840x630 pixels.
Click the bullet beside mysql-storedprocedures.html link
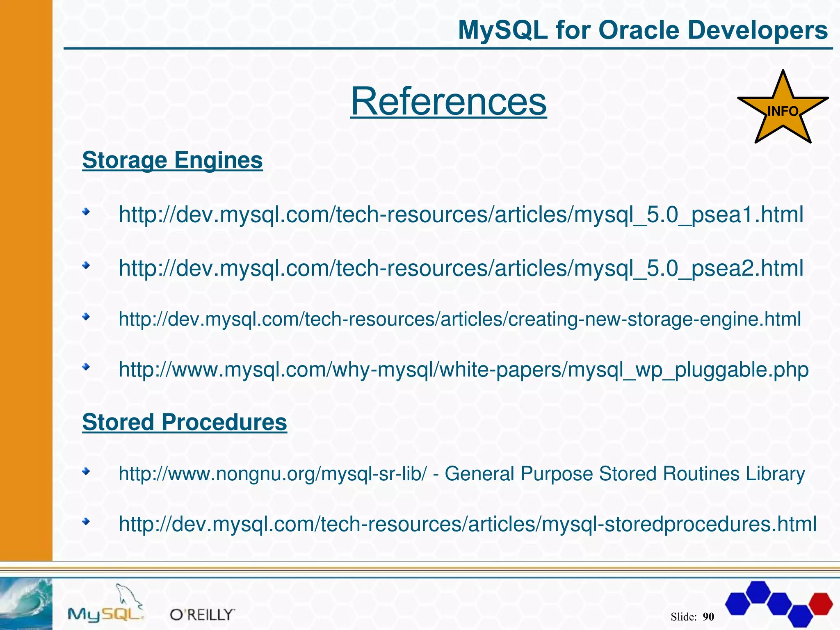[86, 522]
